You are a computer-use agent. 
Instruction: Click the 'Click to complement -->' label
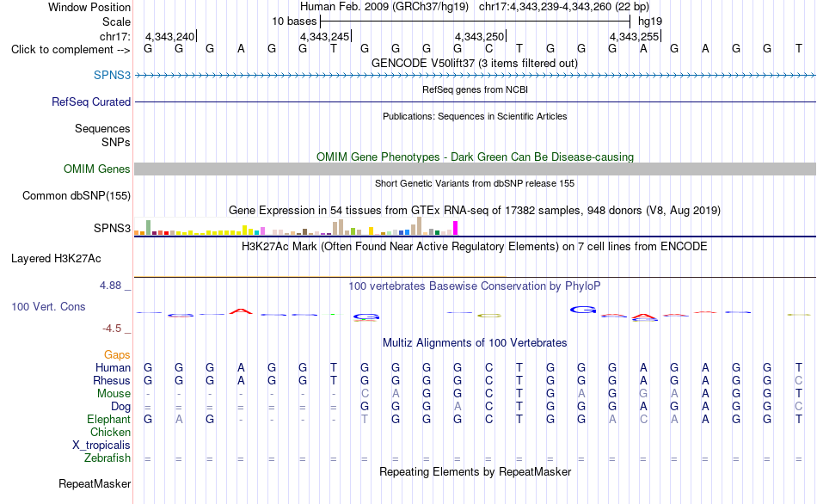pos(71,50)
